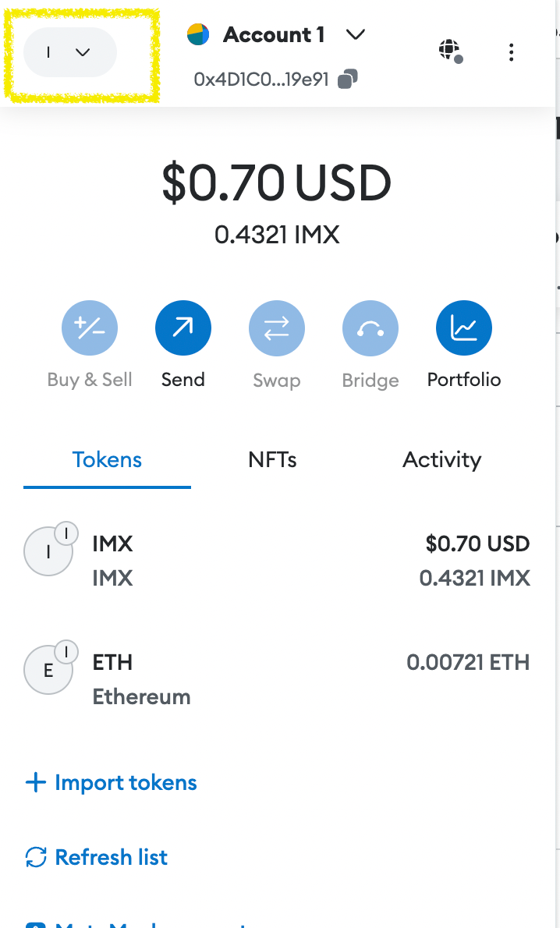Select the Tokens tab underline indicator

point(107,486)
